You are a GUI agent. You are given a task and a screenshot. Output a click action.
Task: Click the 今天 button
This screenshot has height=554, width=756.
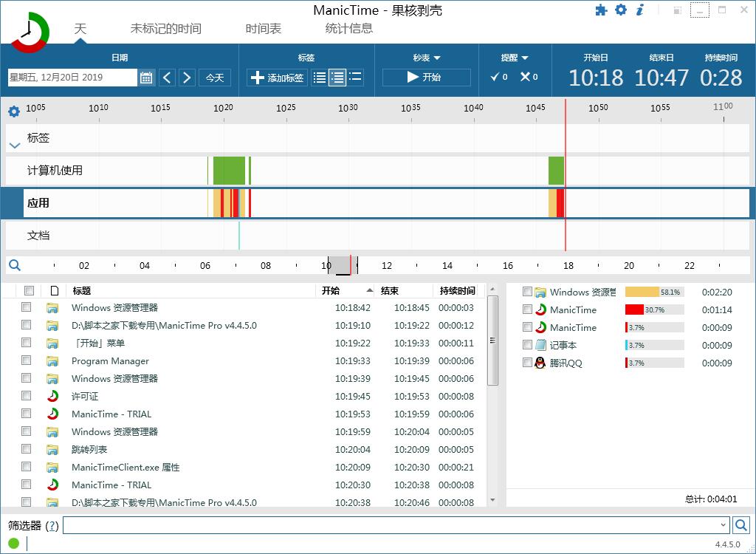pyautogui.click(x=215, y=78)
